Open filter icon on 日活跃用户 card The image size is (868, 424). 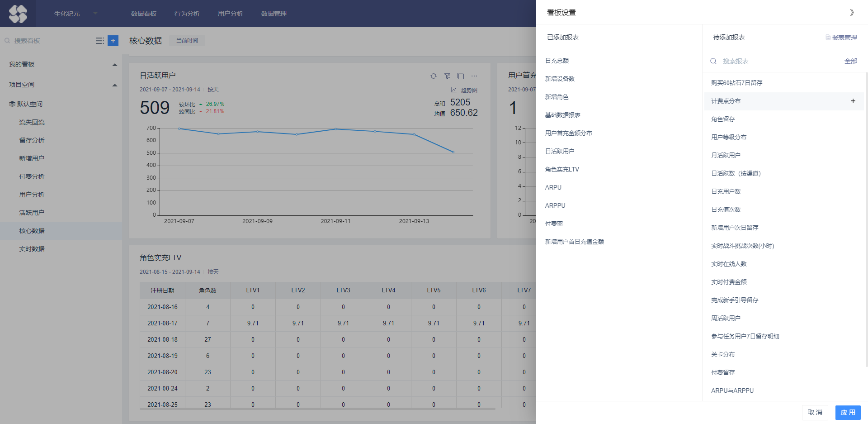(447, 76)
